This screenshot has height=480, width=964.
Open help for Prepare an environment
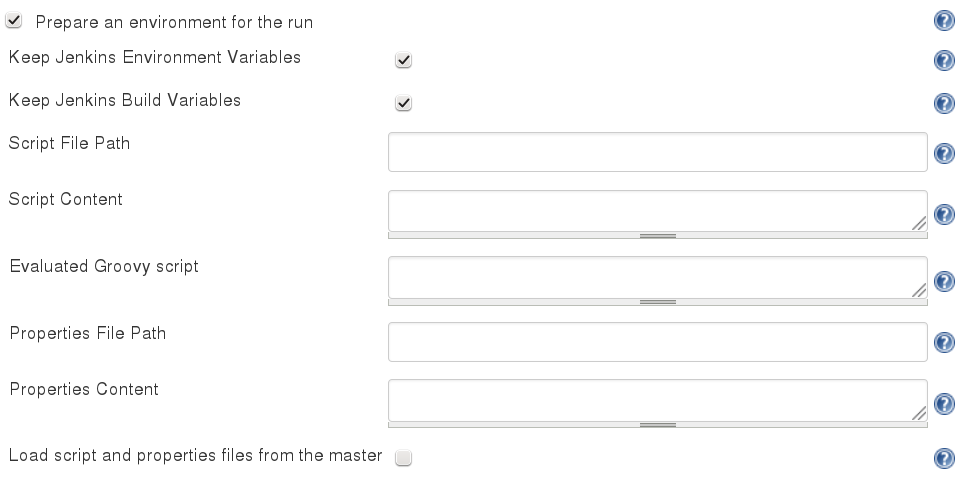coord(943,21)
